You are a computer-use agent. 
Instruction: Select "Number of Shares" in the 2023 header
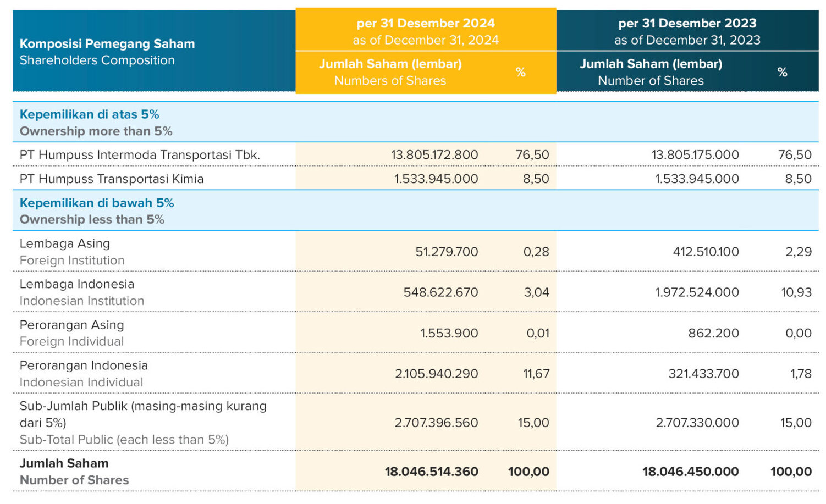coord(651,81)
